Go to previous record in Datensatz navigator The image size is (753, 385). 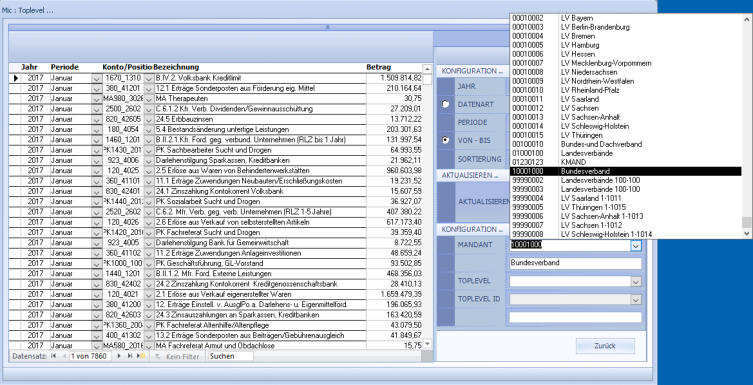click(x=64, y=356)
